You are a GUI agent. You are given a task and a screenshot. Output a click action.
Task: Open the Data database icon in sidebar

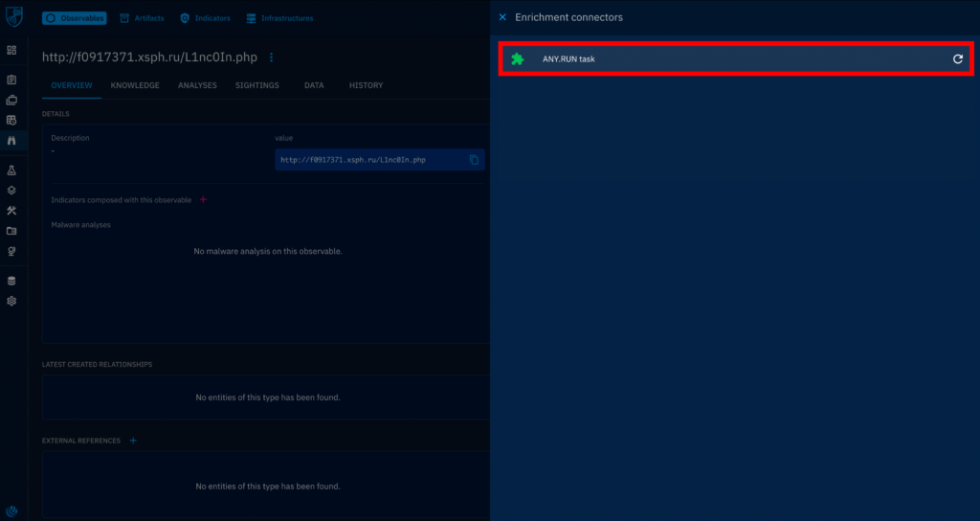[11, 281]
